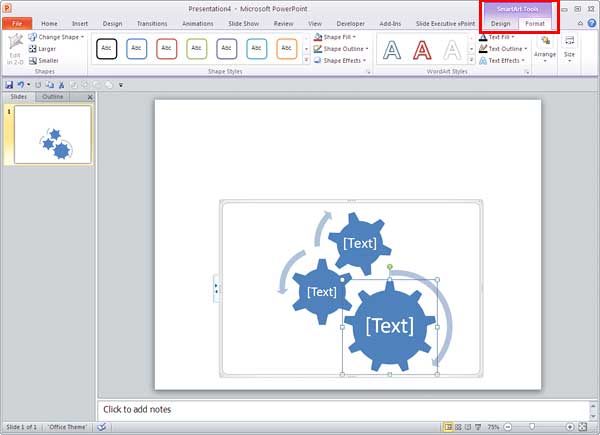Open the Review ribbon tab
600x435 pixels.
click(284, 23)
